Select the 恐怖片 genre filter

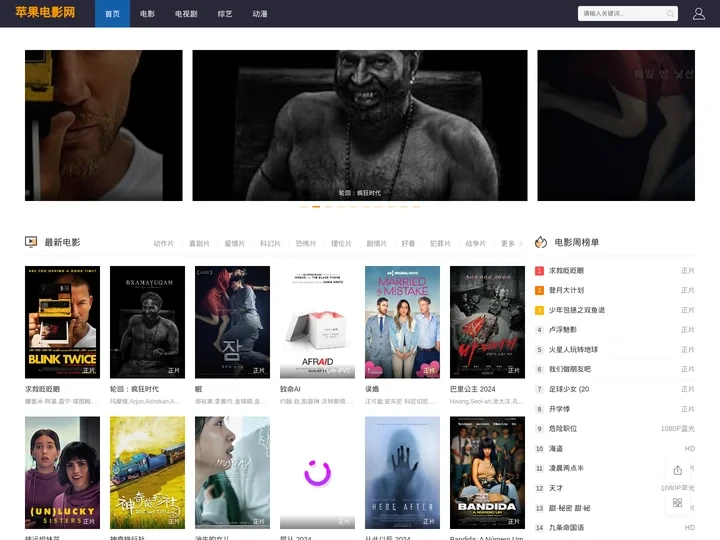(305, 243)
